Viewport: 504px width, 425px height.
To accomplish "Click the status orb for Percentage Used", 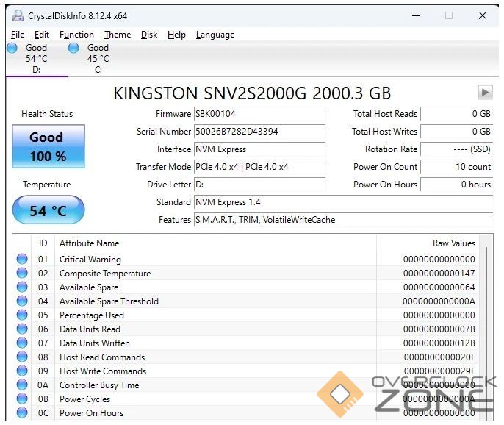I will pyautogui.click(x=22, y=315).
